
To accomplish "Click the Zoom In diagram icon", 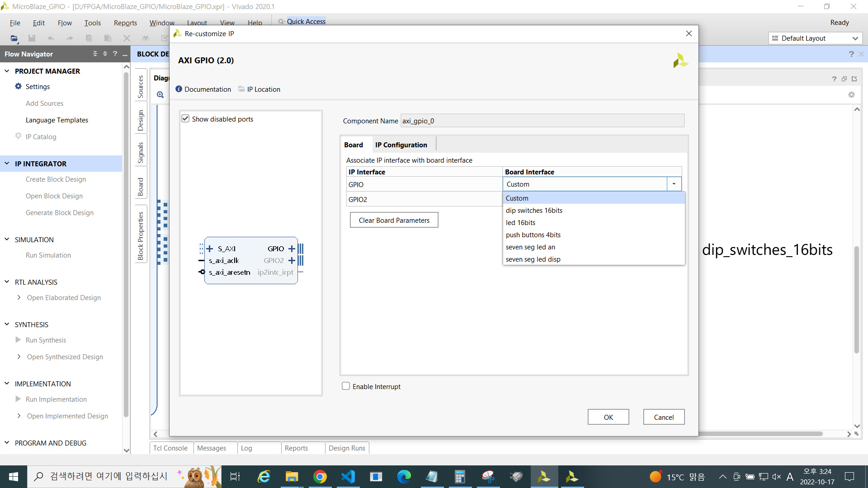I will tap(160, 95).
